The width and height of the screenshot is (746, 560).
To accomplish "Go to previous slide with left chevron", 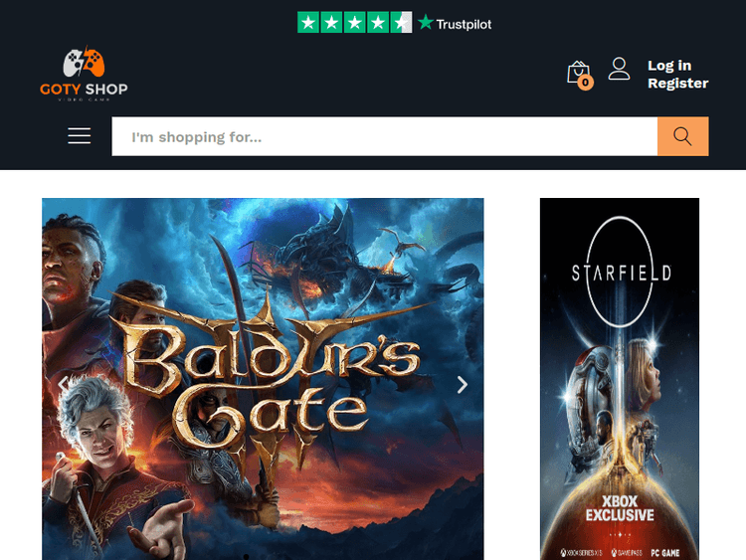I will 63,384.
